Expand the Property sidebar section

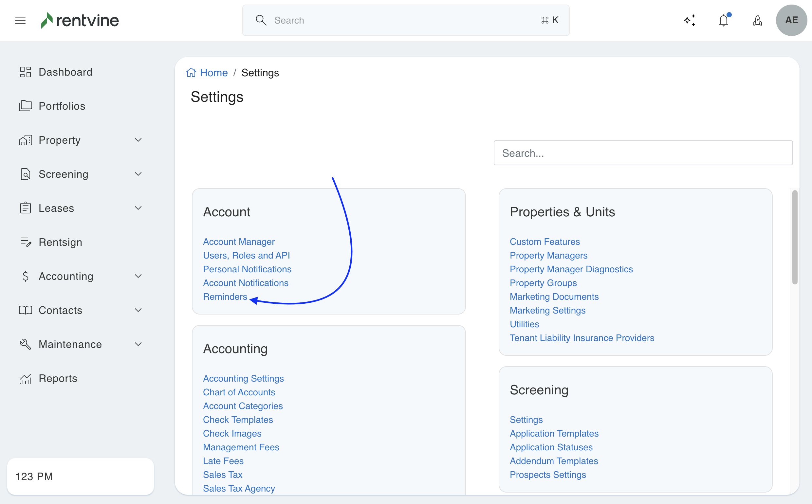(x=138, y=140)
